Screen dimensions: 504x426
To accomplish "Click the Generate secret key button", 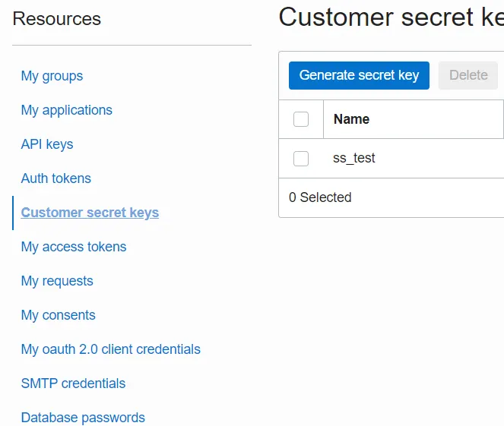I will 359,75.
